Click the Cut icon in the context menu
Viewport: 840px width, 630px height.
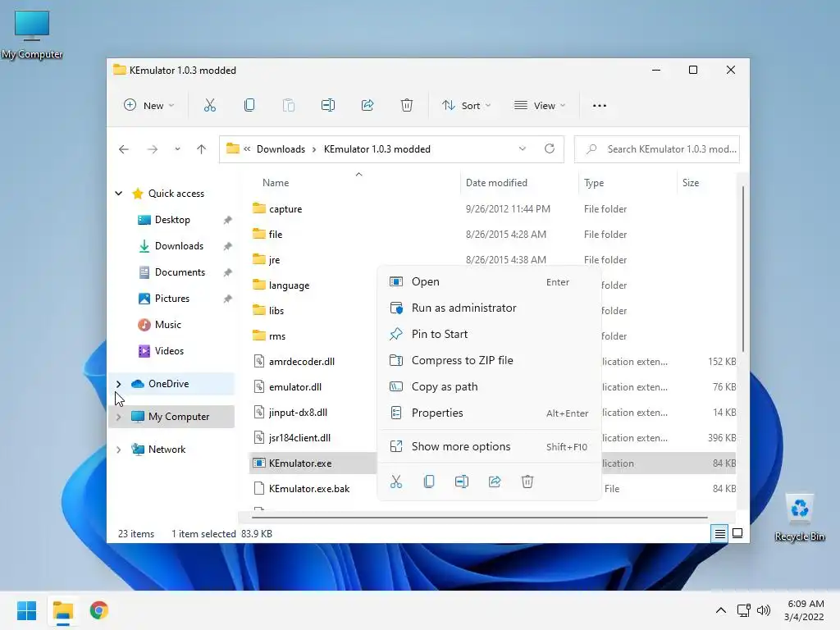click(396, 482)
